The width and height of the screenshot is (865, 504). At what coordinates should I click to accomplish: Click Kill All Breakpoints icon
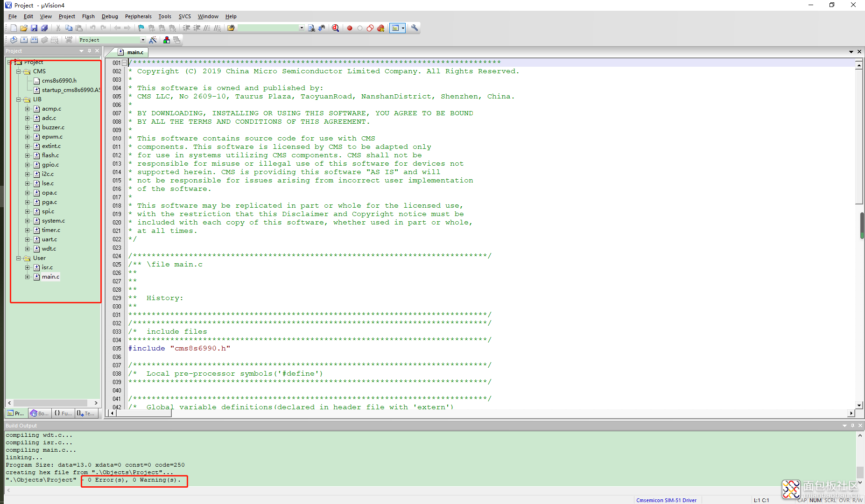(381, 28)
